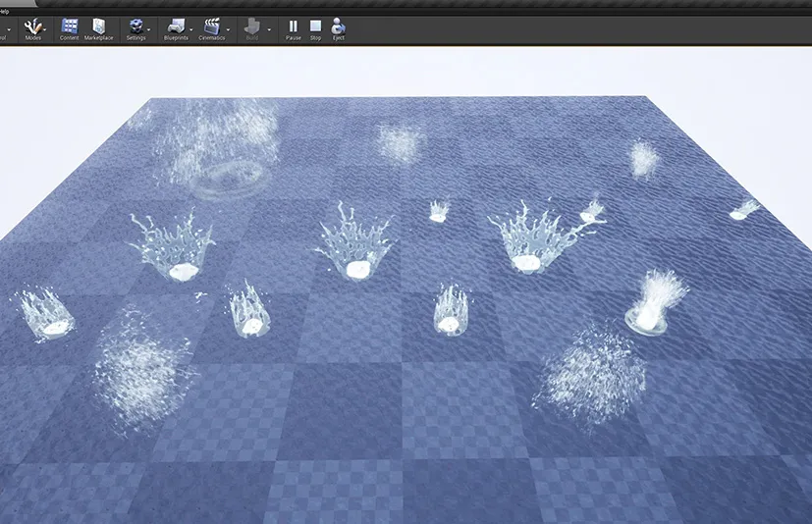Expand the Blueprints dropdown arrow

coord(190,29)
